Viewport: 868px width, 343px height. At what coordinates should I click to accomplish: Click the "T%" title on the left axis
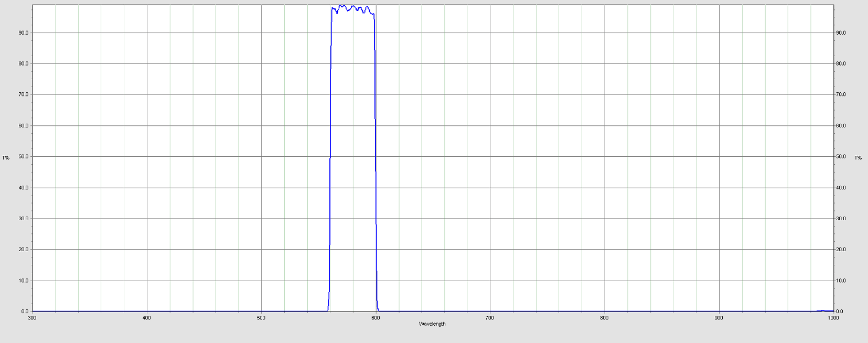(6, 158)
